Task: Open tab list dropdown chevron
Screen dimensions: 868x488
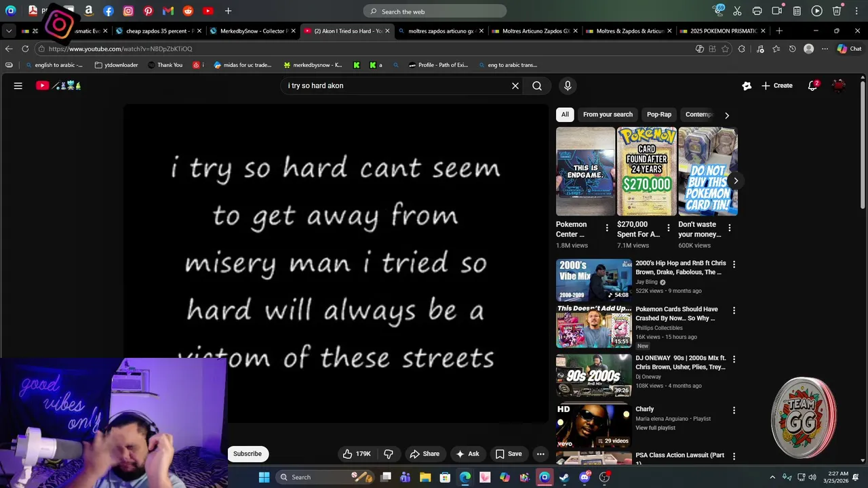Action: point(9,30)
